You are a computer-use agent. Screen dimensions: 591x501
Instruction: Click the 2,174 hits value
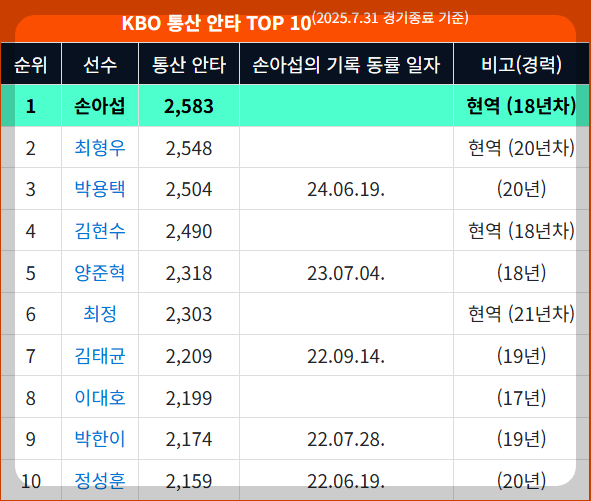(x=189, y=440)
